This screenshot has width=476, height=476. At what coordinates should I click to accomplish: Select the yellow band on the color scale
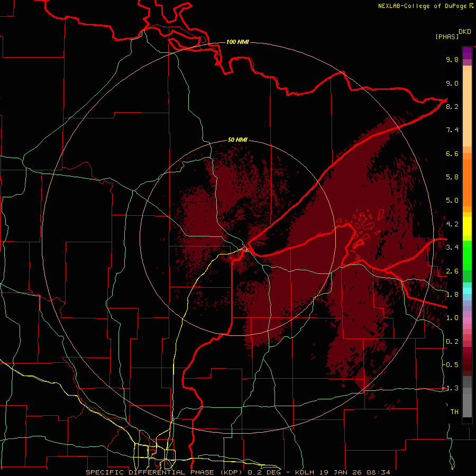(x=467, y=226)
